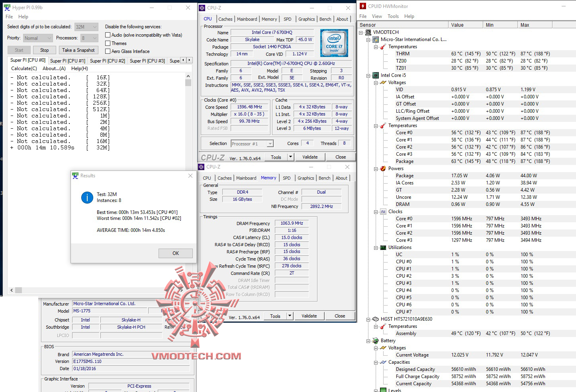This screenshot has height=392, width=576.
Task: Open Graphics tab in CPU-Z CPU window
Action: pos(307,19)
